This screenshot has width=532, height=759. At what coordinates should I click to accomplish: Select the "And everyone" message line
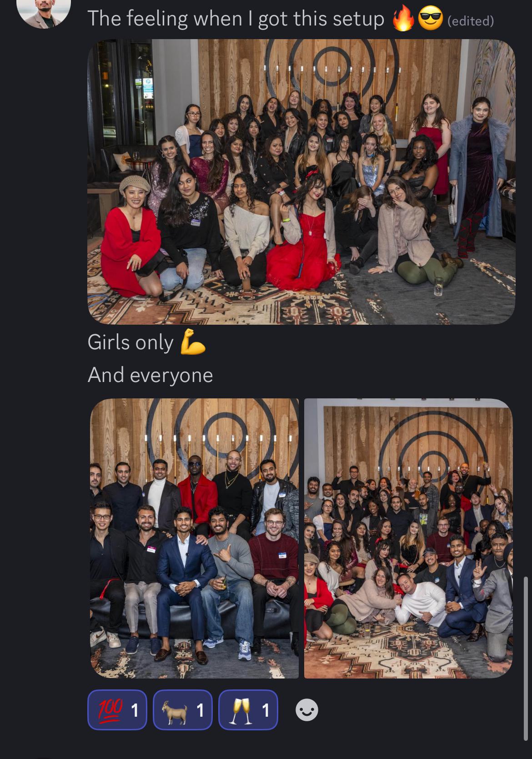coord(150,375)
